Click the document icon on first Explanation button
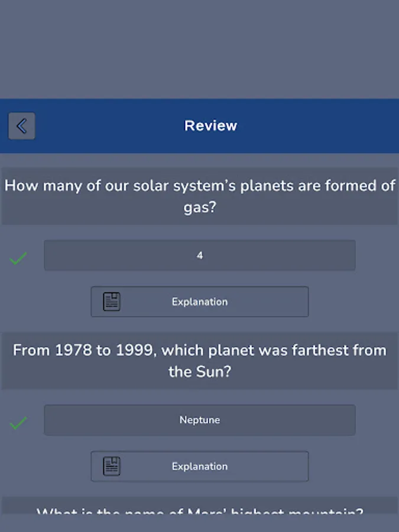The height and width of the screenshot is (532, 399). [112, 301]
